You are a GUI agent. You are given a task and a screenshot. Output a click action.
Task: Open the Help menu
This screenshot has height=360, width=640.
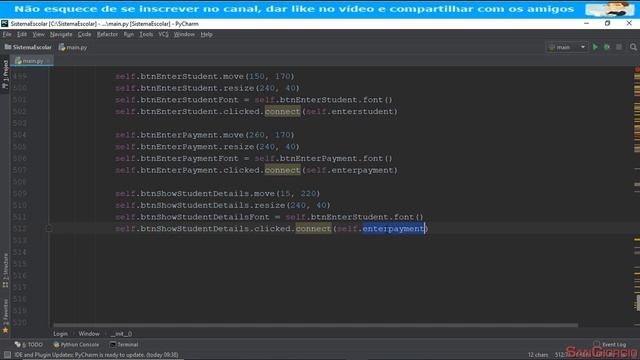(206, 34)
